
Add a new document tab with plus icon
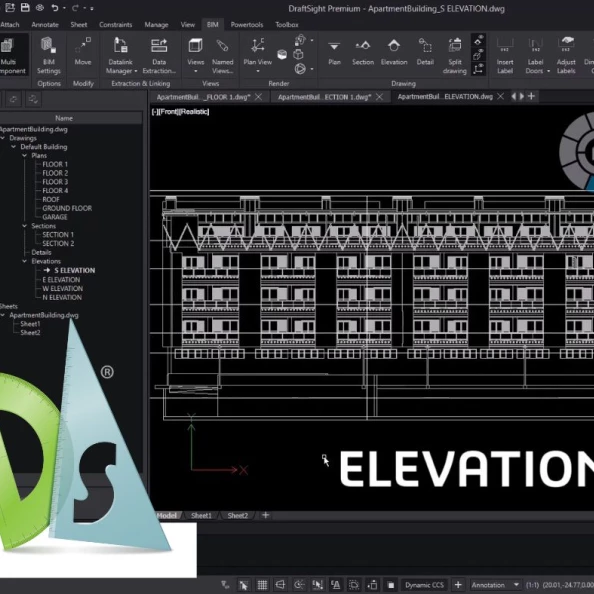tap(531, 96)
